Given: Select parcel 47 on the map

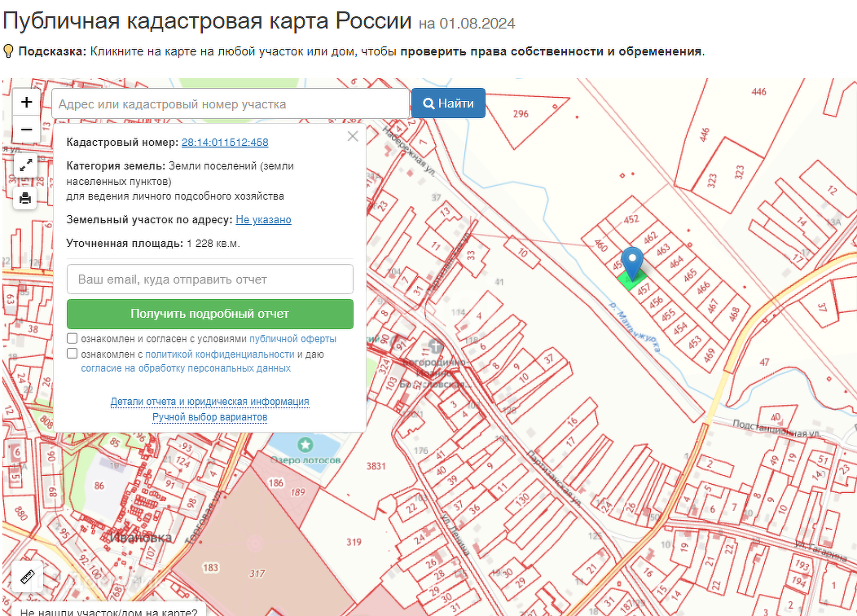Looking at the screenshot, I should coord(764,363).
